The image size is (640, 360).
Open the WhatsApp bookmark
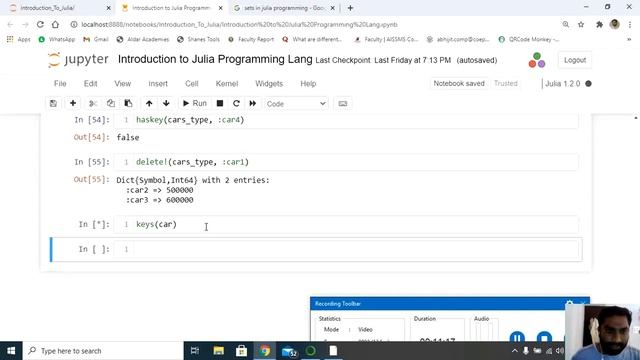point(57,40)
